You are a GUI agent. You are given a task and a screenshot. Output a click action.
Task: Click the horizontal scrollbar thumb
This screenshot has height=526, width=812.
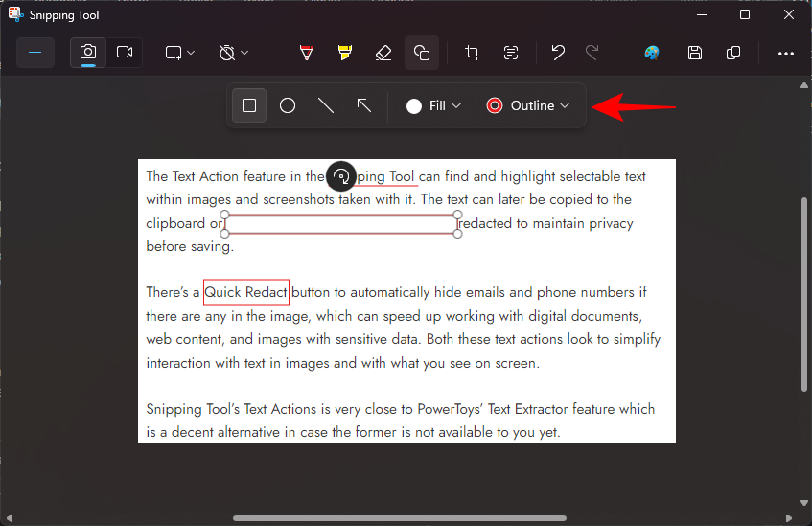(x=399, y=518)
